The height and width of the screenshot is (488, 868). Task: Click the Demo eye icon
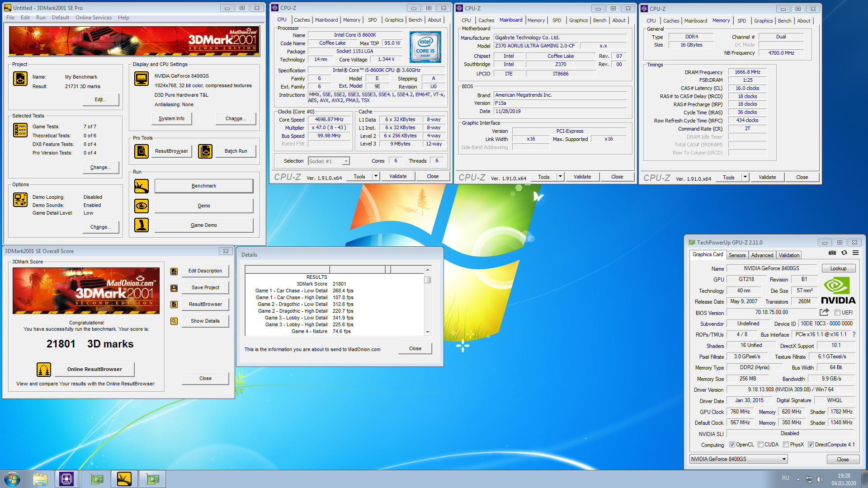pos(142,206)
